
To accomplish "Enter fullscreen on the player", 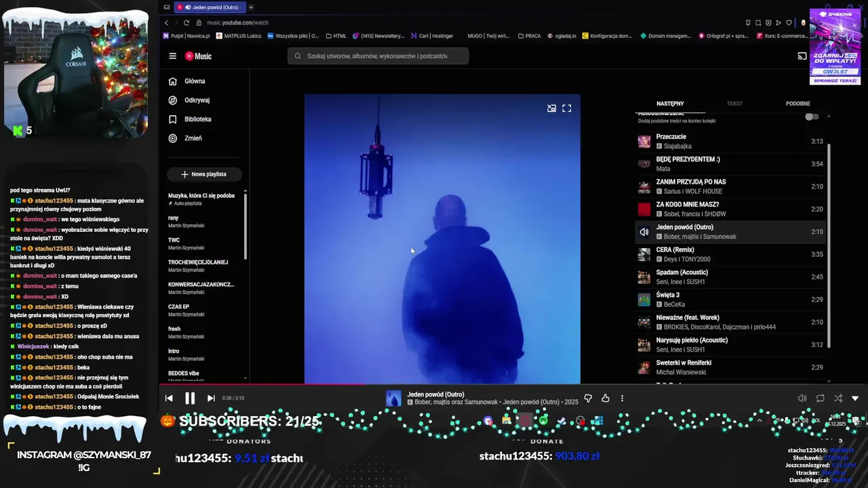I will coord(567,108).
